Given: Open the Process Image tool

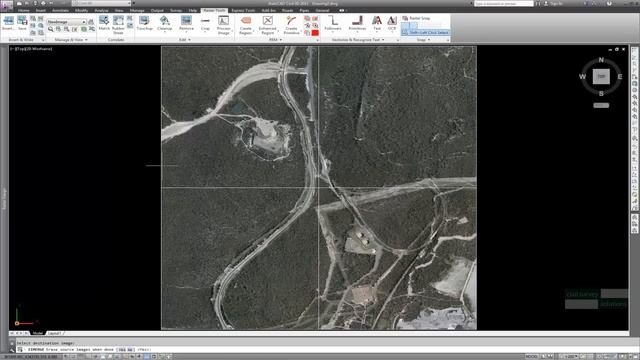Looking at the screenshot, I should click(x=224, y=24).
